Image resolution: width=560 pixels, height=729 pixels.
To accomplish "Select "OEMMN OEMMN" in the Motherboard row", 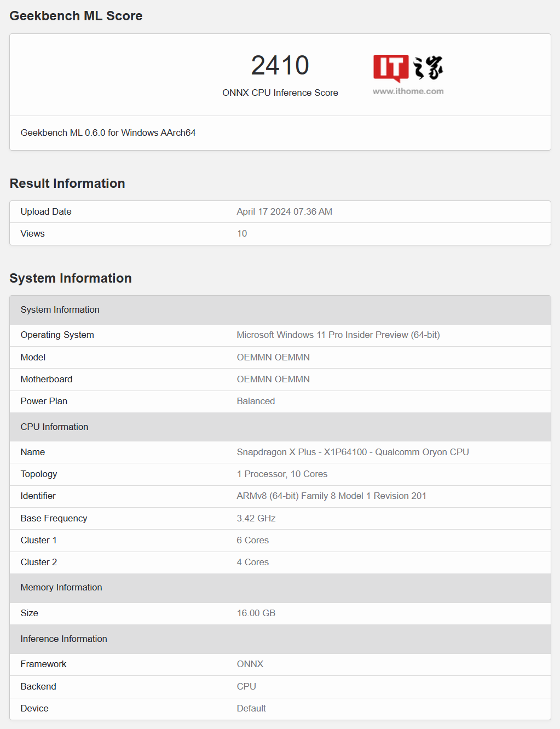I will coord(273,380).
